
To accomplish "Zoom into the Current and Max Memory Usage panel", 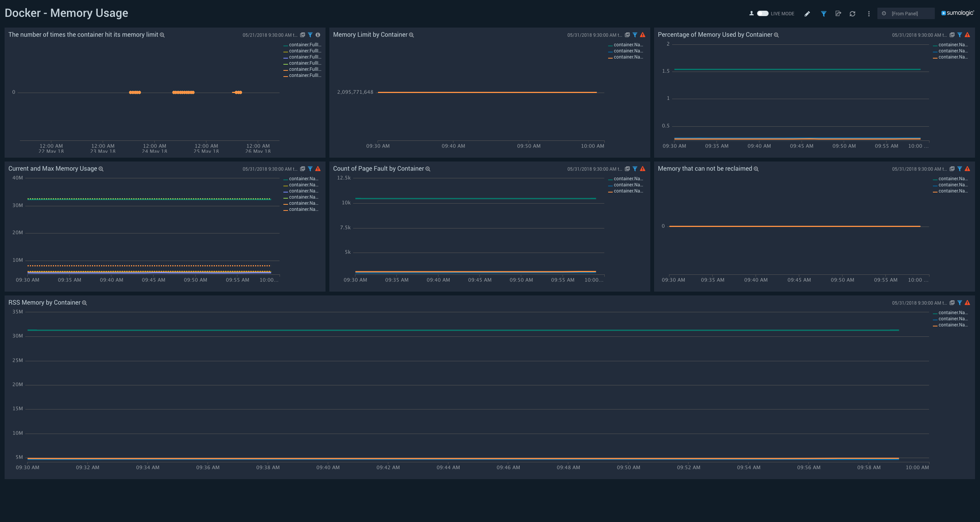I will [101, 168].
